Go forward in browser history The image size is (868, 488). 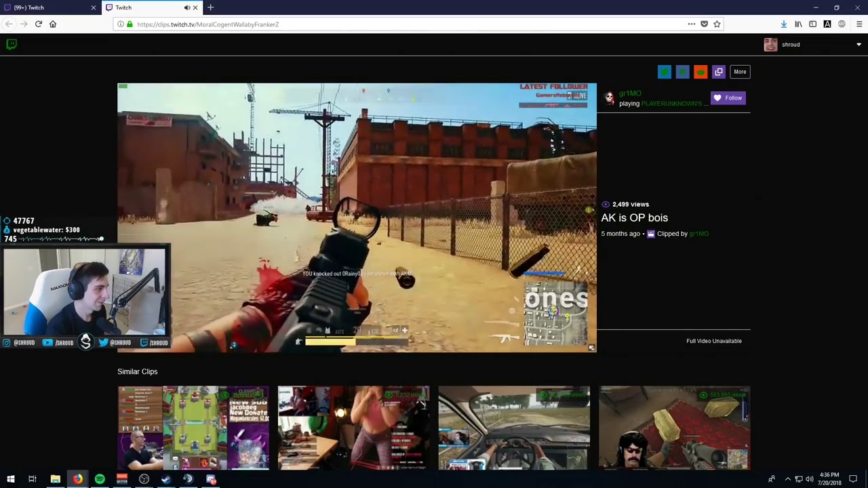(24, 24)
